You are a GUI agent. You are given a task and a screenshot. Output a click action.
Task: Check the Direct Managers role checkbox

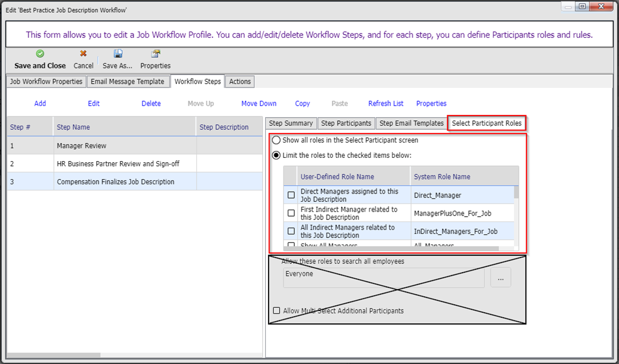[291, 195]
